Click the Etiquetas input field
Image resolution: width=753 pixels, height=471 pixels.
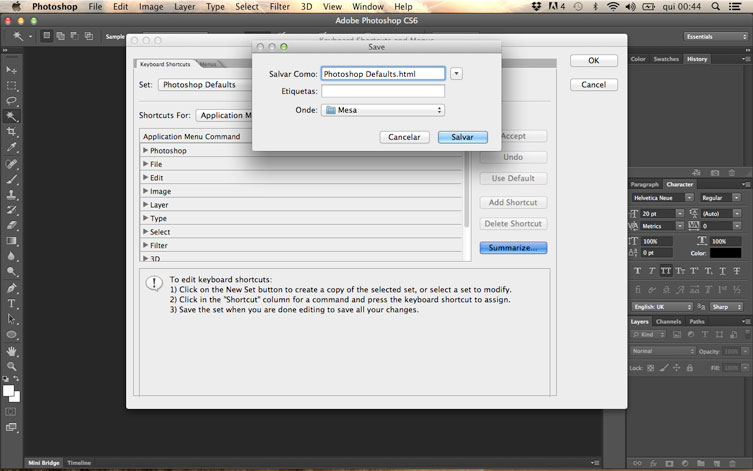coord(383,91)
